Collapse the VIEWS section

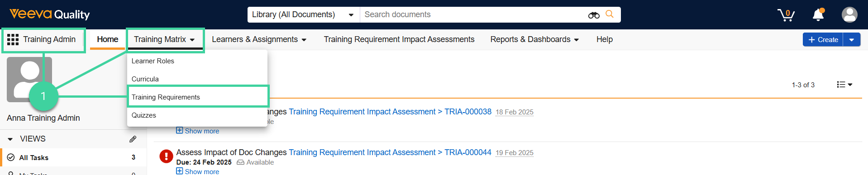10,139
